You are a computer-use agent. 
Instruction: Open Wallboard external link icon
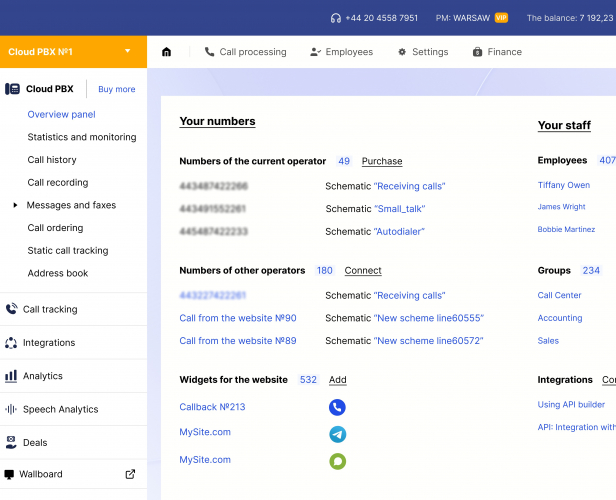coord(130,474)
